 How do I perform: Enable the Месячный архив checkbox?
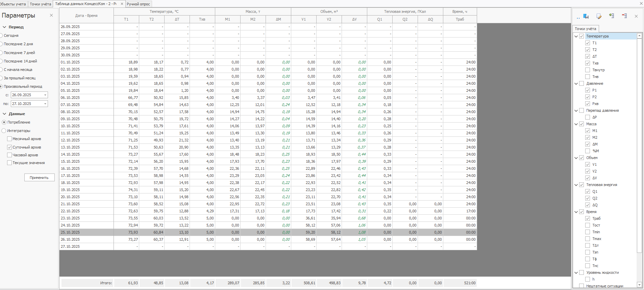(9, 139)
